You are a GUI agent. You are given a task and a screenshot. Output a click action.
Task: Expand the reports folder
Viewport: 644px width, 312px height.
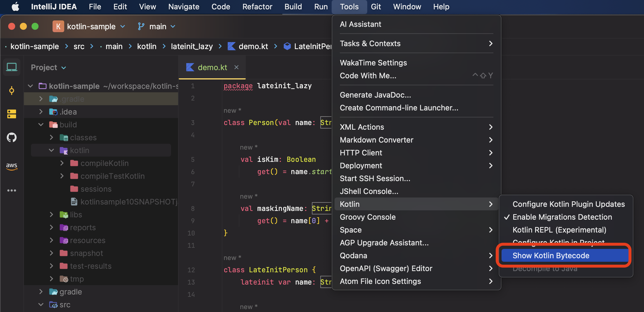(x=51, y=227)
